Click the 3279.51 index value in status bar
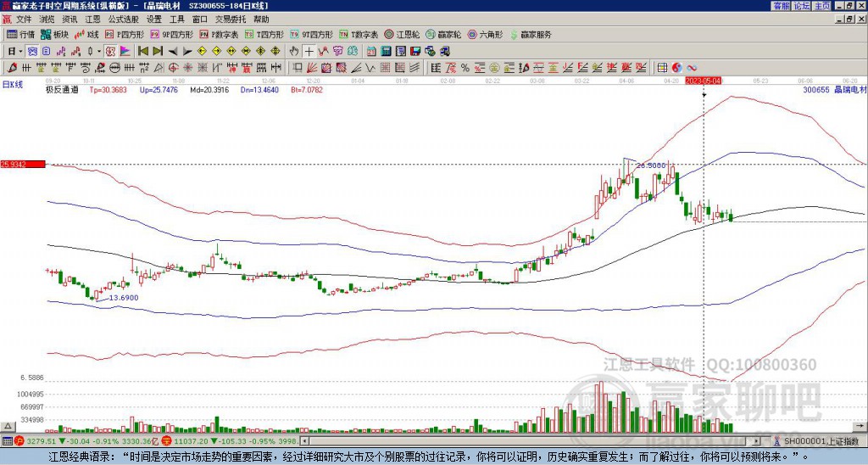Viewport: 868px width, 465px height. (x=42, y=441)
